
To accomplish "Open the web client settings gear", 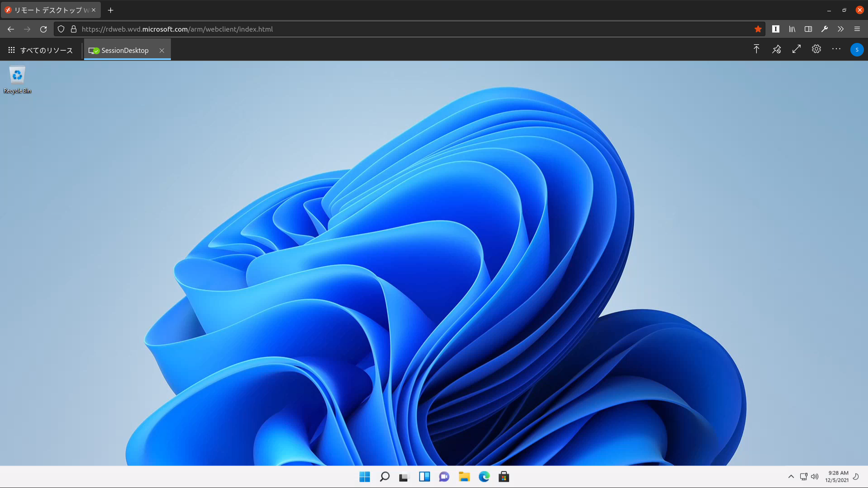I will tap(816, 49).
